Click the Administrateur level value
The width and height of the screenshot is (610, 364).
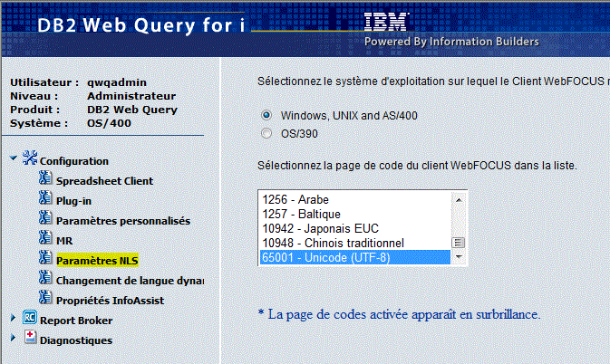(x=131, y=96)
